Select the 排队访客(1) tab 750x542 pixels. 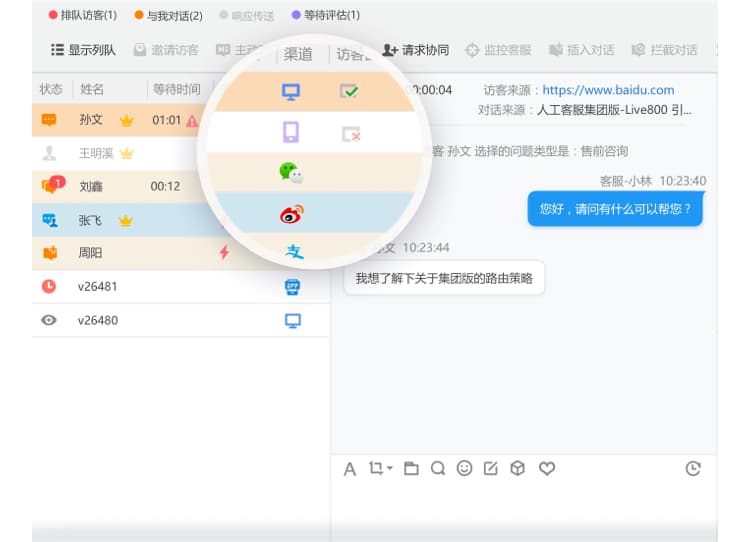(x=82, y=15)
